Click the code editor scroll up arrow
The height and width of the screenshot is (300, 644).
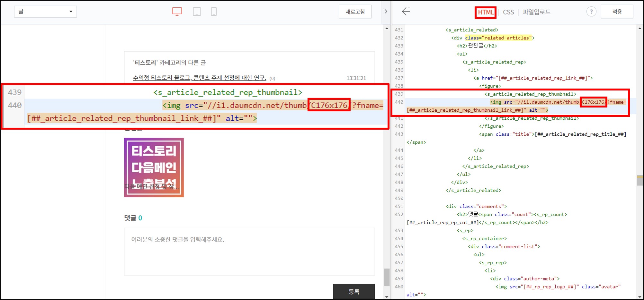(x=640, y=29)
